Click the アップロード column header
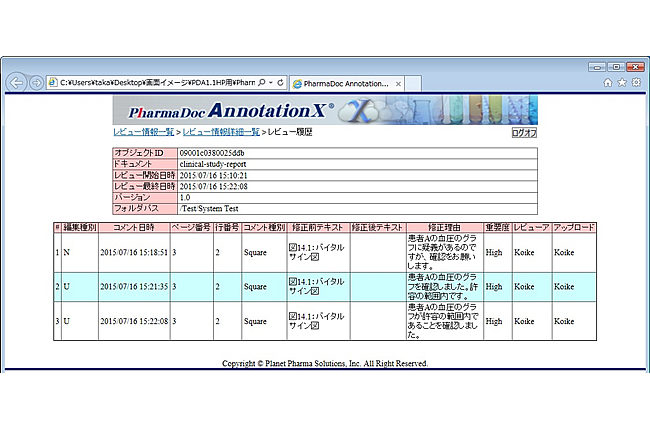Image resolution: width=650 pixels, height=430 pixels. pyautogui.click(x=574, y=227)
